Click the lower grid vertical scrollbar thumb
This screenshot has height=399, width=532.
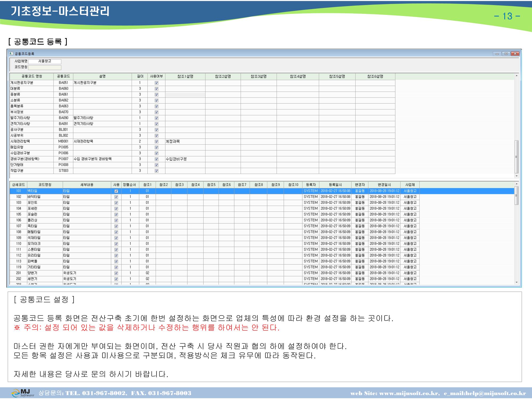(x=517, y=196)
